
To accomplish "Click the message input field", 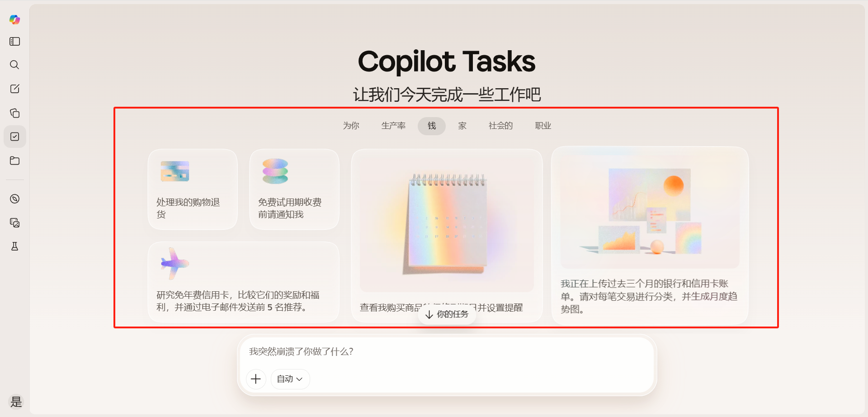I will [445, 352].
